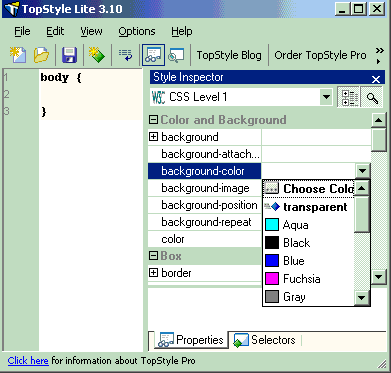Select the background-repeat property row

click(204, 222)
